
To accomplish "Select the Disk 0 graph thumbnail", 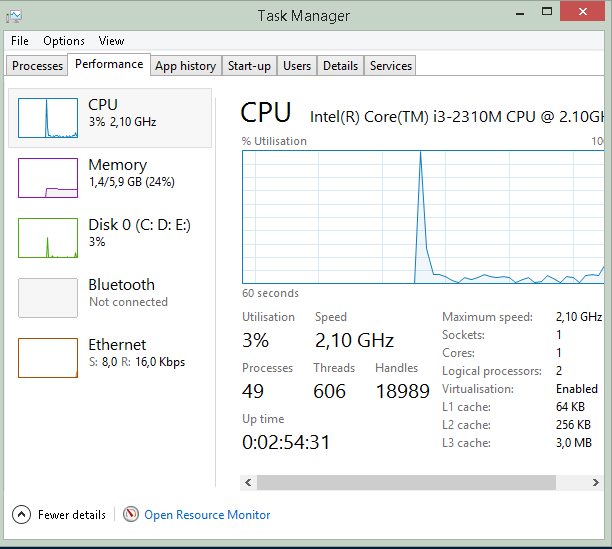I will tap(48, 238).
